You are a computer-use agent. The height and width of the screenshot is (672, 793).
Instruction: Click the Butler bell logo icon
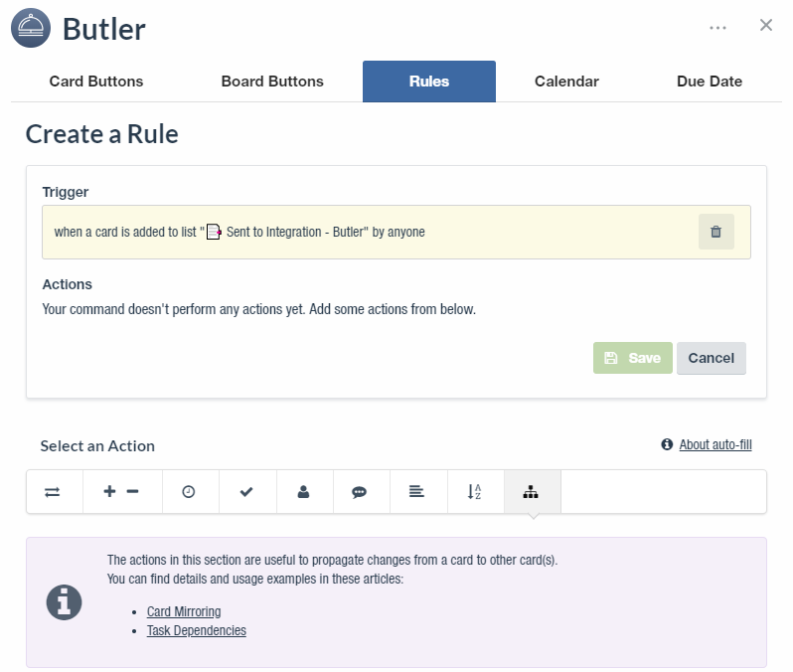click(31, 28)
